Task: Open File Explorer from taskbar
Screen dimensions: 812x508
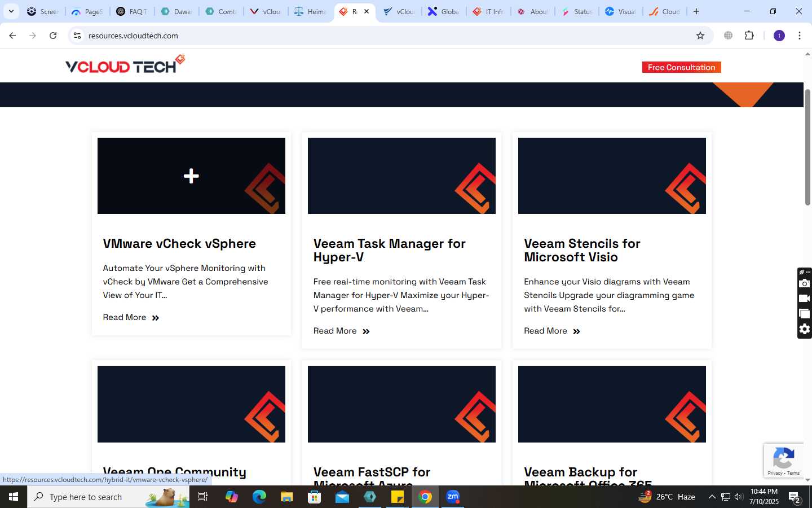Action: pos(287,497)
